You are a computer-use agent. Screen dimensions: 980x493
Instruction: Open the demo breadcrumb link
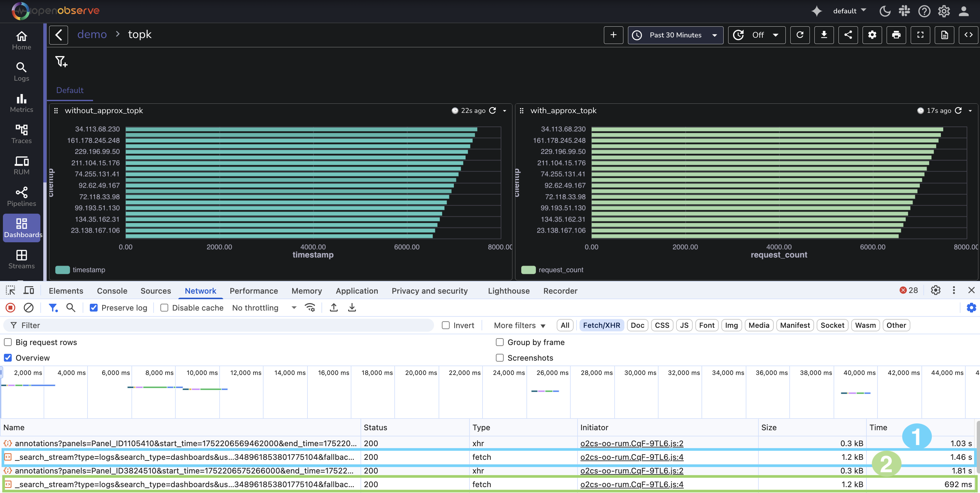tap(92, 34)
